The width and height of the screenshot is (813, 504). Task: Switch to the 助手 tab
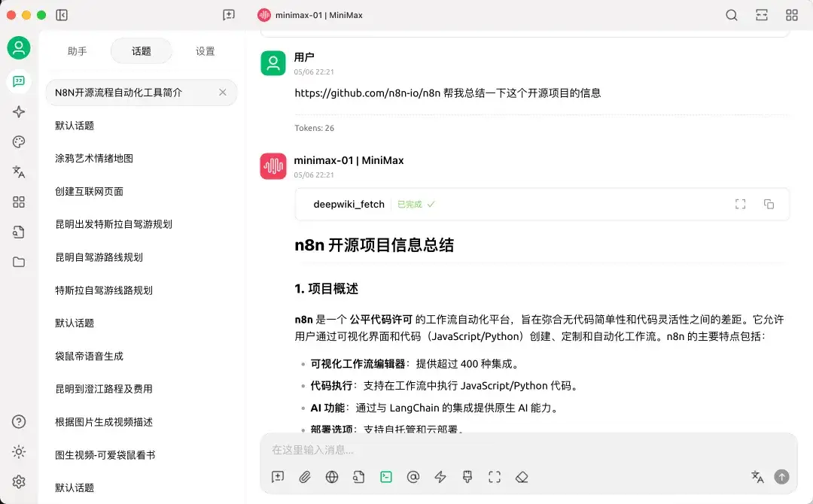pyautogui.click(x=78, y=51)
